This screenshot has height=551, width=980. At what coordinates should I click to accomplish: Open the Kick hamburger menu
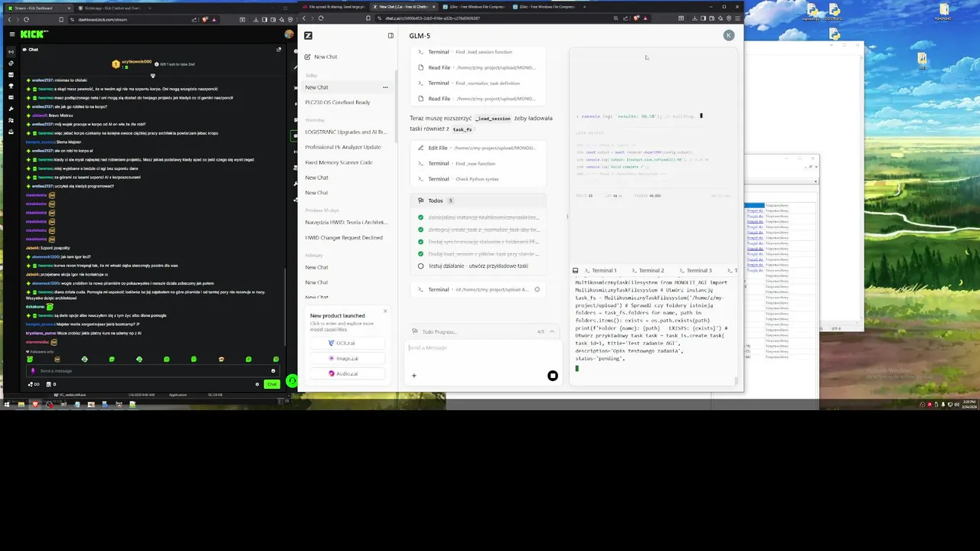(12, 34)
